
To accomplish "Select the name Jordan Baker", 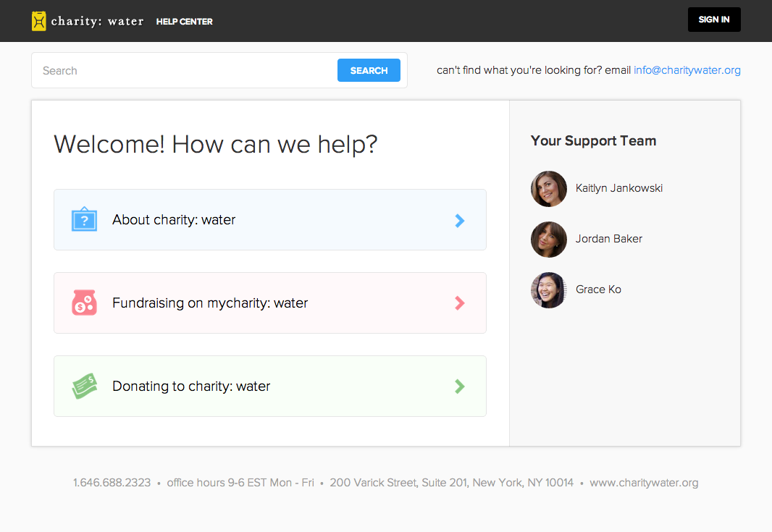I will [x=608, y=239].
